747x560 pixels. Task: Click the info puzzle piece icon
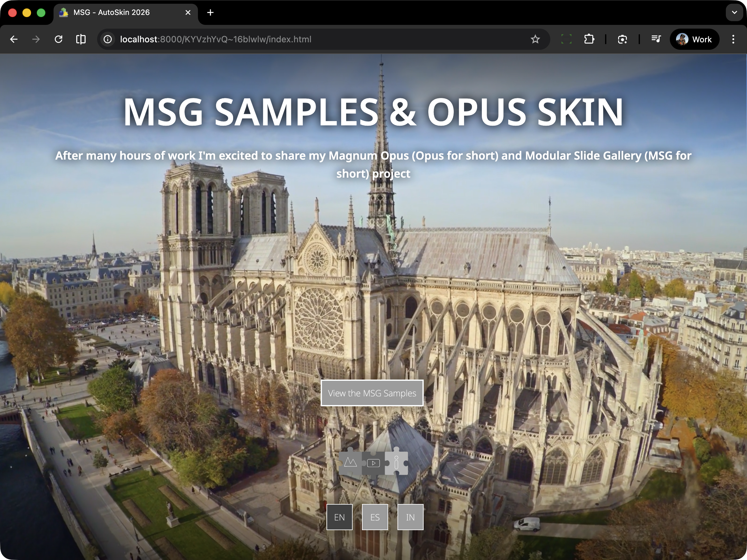[x=397, y=463]
